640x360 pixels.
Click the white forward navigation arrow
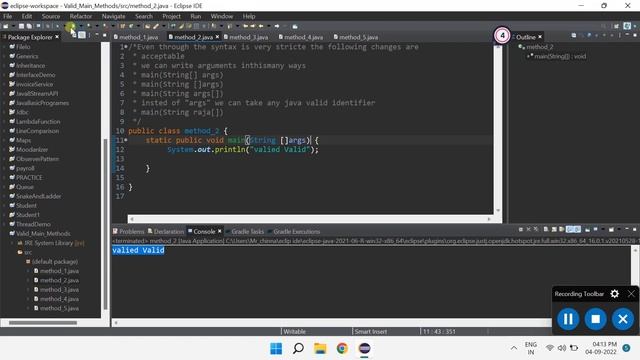click(x=277, y=26)
